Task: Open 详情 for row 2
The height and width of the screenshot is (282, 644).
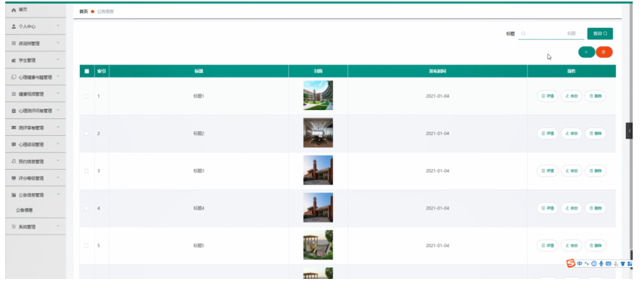Action: [x=547, y=133]
